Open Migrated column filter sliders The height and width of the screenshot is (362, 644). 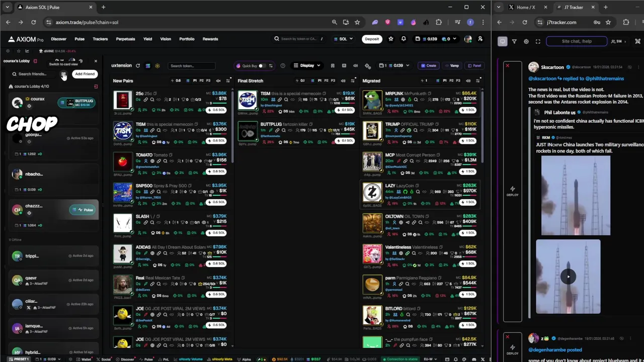tap(478, 80)
